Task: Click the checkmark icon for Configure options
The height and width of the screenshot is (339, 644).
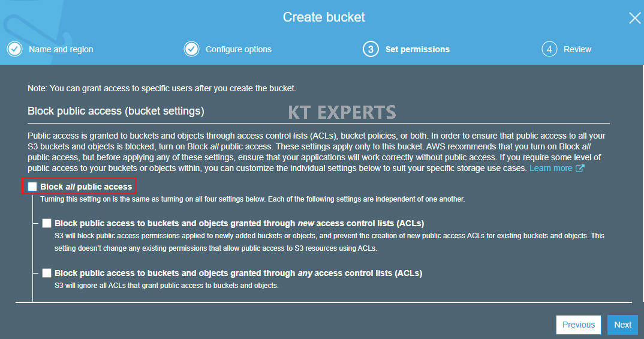Action: pyautogui.click(x=191, y=49)
